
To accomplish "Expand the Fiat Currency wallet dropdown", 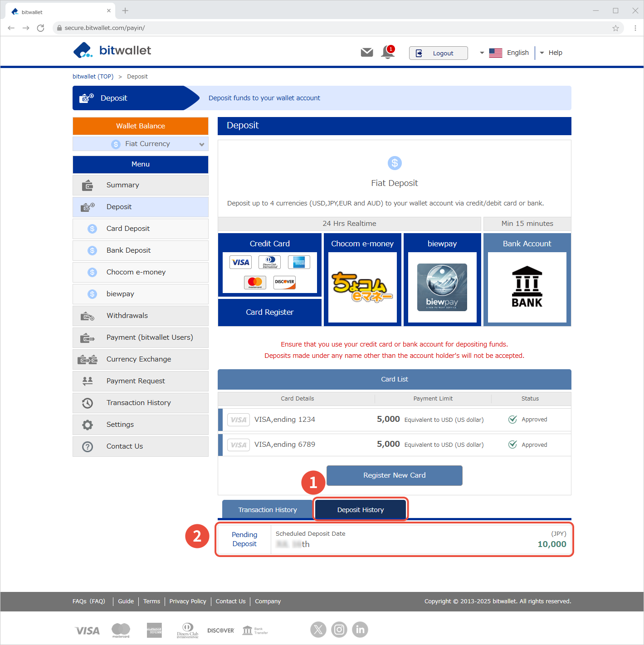I will click(x=141, y=144).
